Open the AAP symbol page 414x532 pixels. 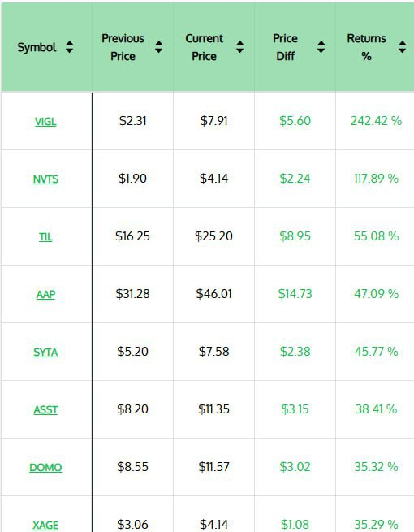(45, 295)
